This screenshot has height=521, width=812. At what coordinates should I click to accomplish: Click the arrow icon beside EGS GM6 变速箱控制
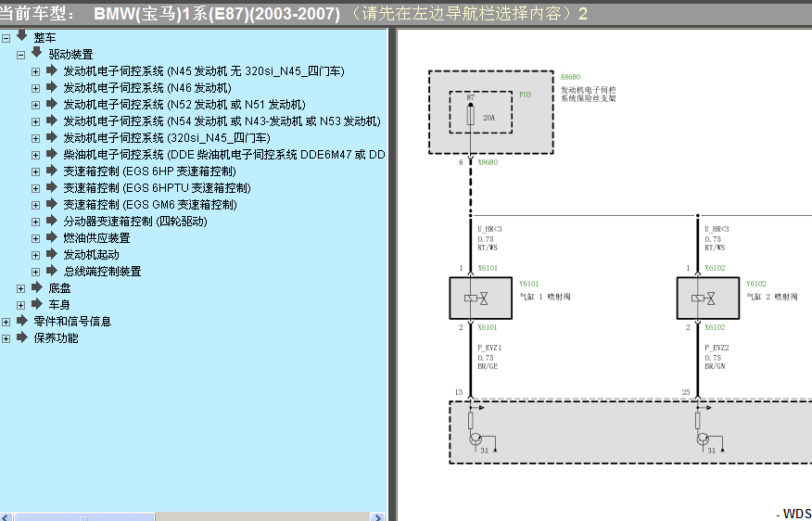[51, 204]
